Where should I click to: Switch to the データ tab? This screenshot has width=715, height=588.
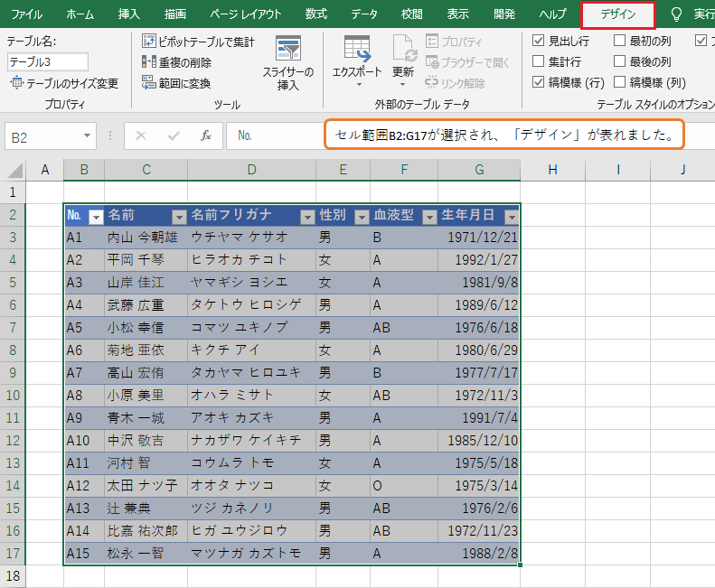364,14
